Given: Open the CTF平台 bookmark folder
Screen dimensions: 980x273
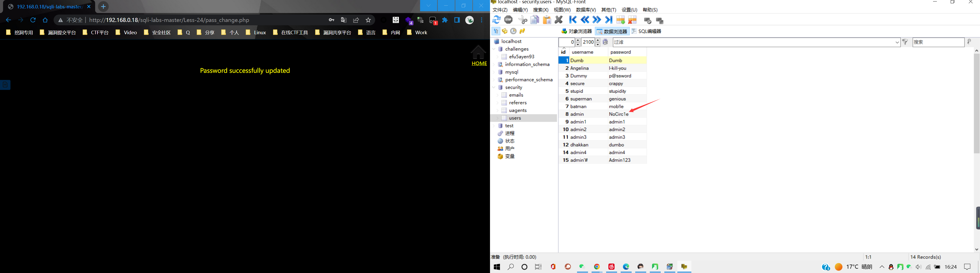Looking at the screenshot, I should (96, 33).
